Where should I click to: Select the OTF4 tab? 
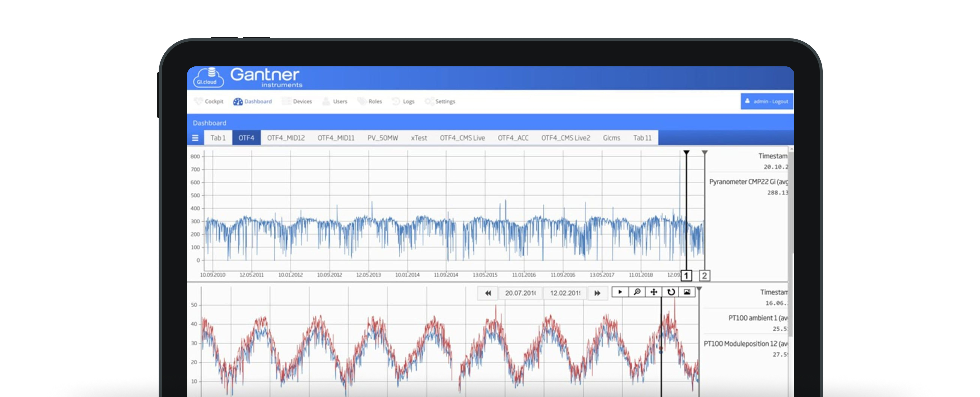[246, 138]
